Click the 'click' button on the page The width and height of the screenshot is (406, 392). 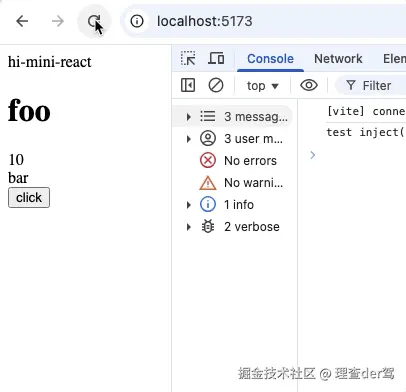[29, 197]
